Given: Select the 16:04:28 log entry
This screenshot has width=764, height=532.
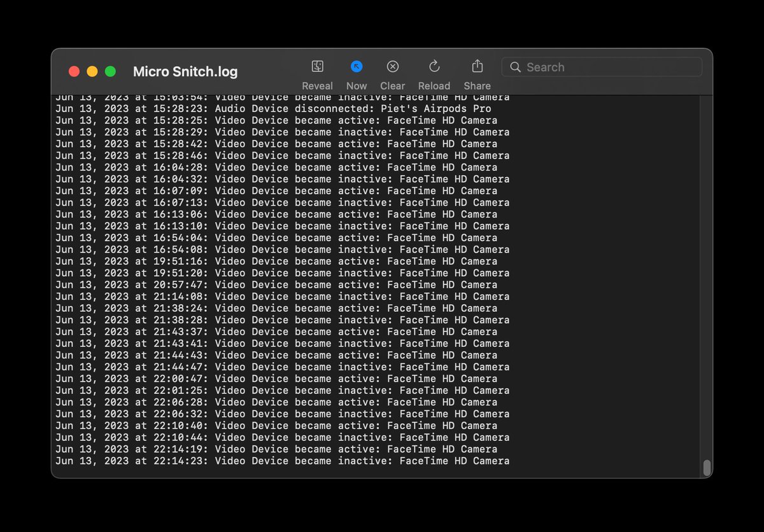Looking at the screenshot, I should [276, 167].
